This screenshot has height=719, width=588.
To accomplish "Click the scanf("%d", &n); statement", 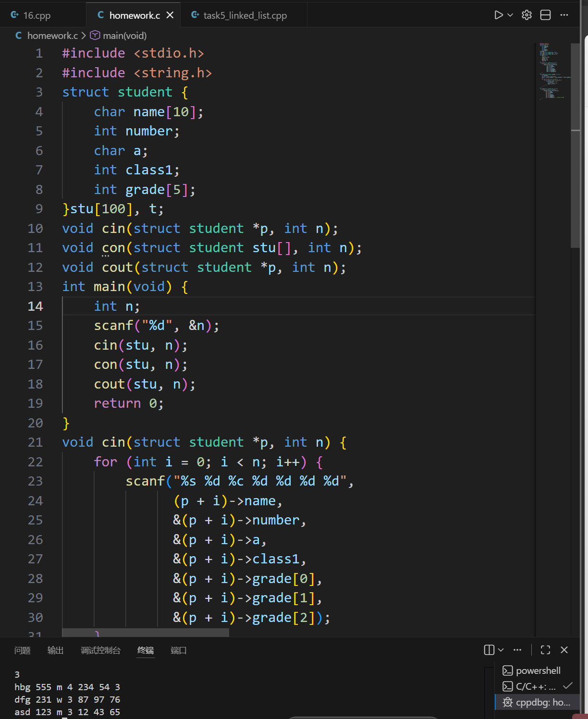I will point(157,325).
